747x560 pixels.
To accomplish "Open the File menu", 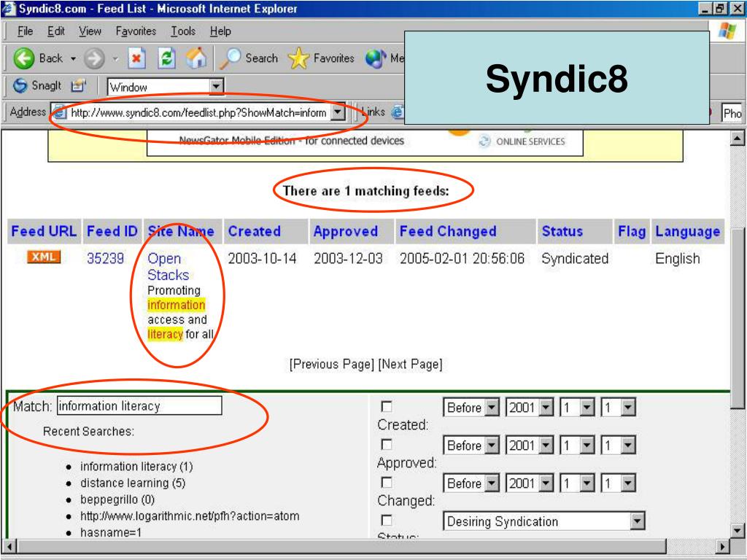I will click(x=25, y=31).
